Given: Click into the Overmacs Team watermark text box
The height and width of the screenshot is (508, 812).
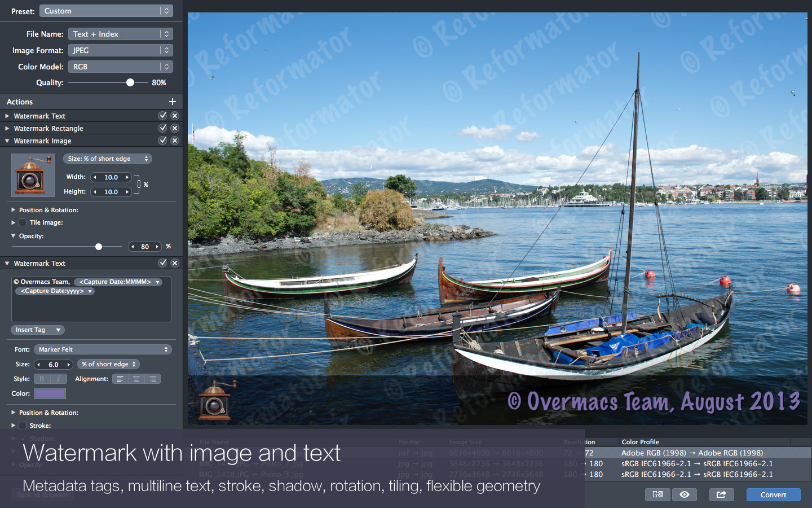Looking at the screenshot, I should pyautogui.click(x=91, y=299).
